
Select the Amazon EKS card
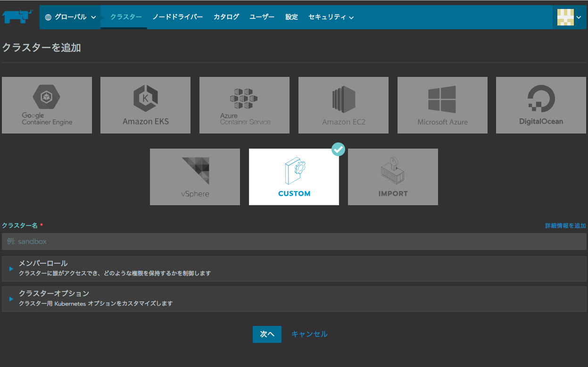click(145, 105)
